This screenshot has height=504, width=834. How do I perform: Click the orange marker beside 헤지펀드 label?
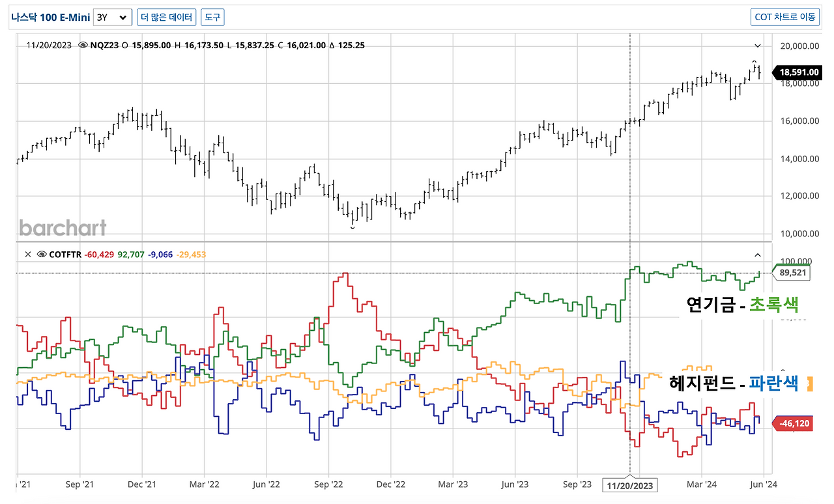pos(811,384)
